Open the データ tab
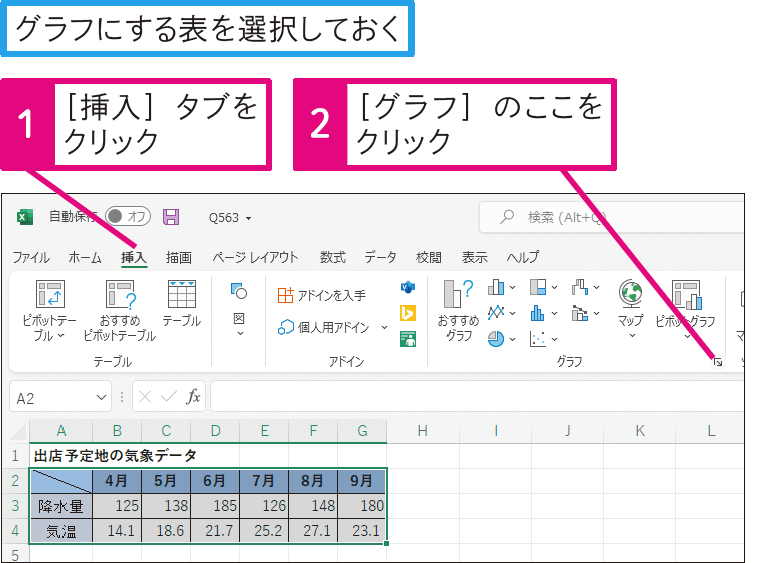 coord(381,257)
